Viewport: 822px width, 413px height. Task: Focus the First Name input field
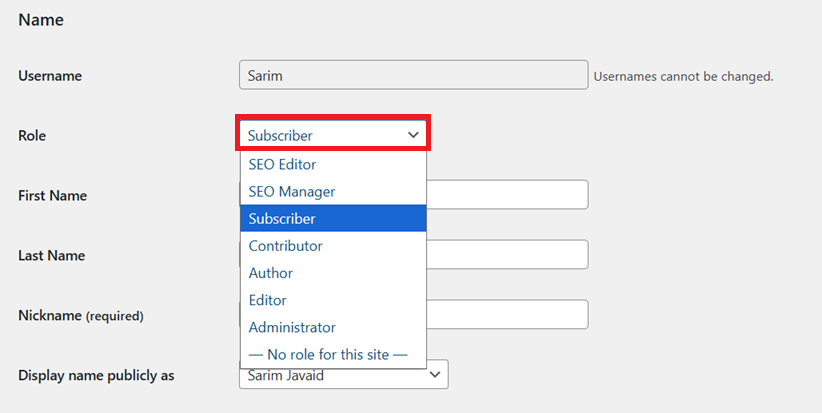tap(507, 194)
